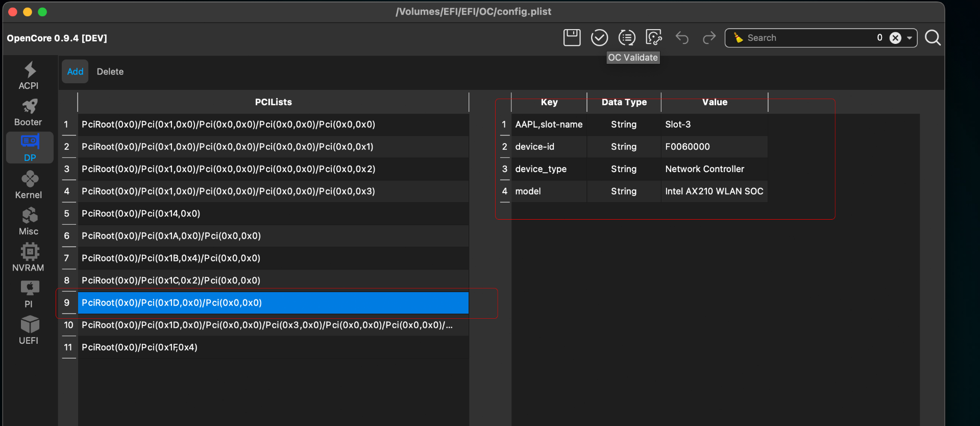Select PCI path ending Pci(0x0,0x1) in row 2
The width and height of the screenshot is (980, 426).
point(273,147)
